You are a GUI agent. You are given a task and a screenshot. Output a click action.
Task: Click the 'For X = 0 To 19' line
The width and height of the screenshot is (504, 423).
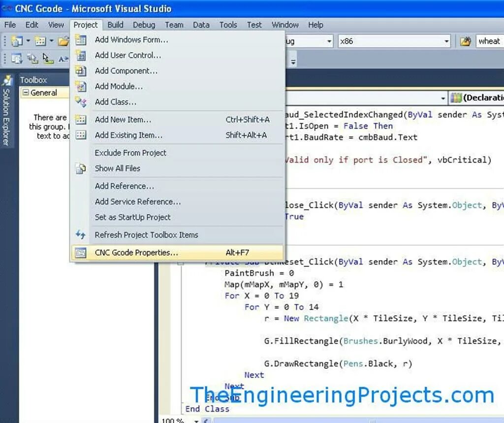(262, 295)
